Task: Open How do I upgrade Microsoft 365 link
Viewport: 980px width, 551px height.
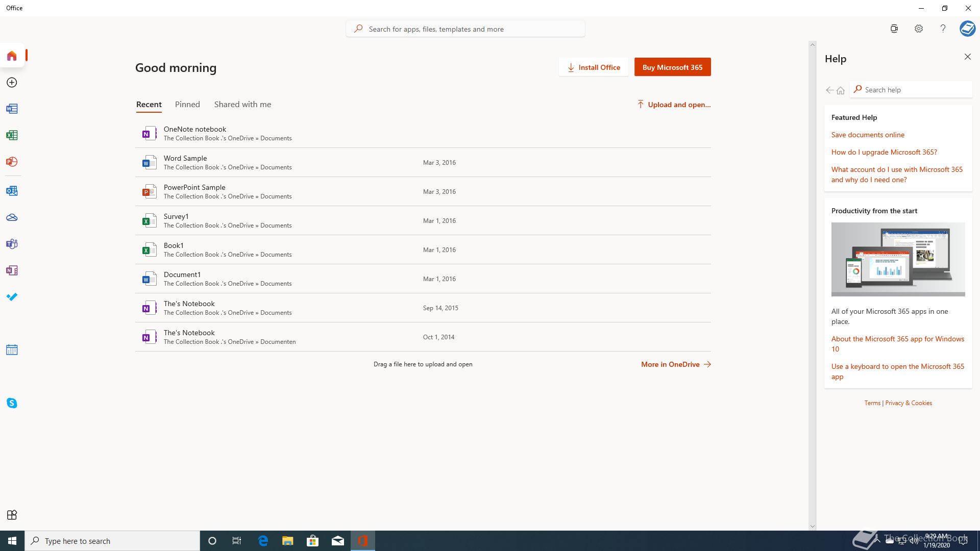Action: click(x=884, y=152)
